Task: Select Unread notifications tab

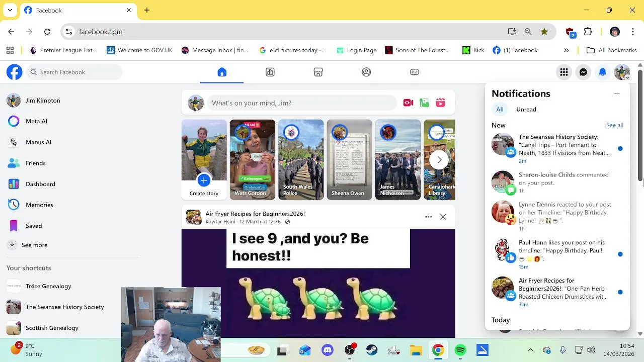Action: (526, 110)
